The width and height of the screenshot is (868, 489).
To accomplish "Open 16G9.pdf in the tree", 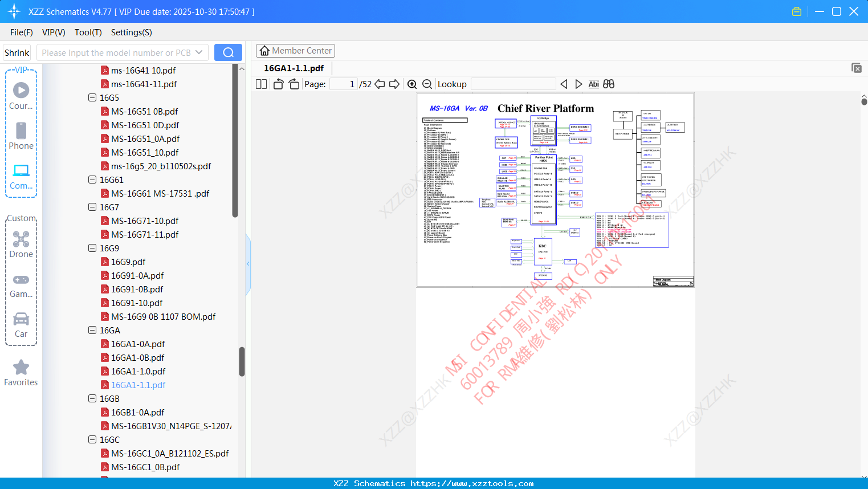I will click(128, 262).
